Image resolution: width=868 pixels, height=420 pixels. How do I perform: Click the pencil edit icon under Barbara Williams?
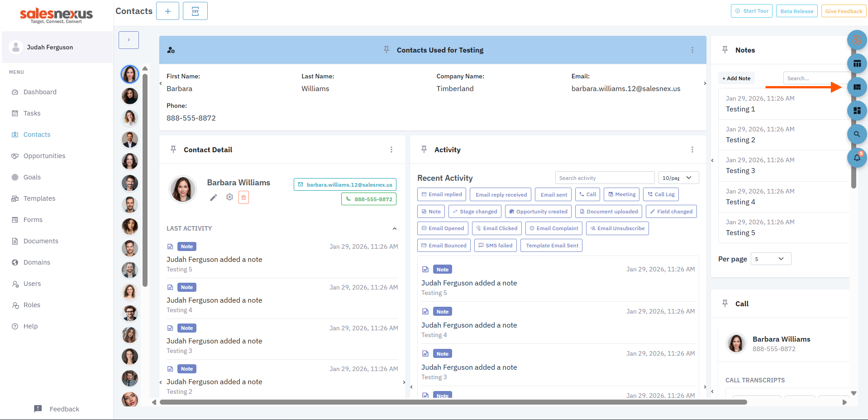214,198
